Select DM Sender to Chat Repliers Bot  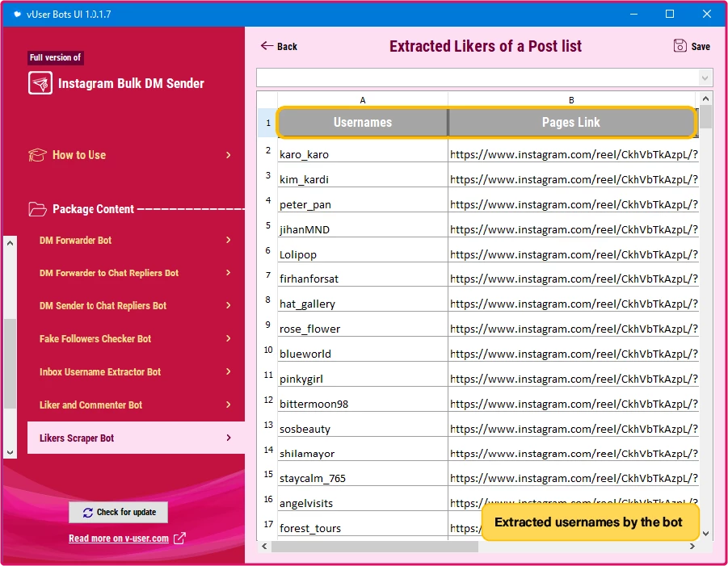[103, 306]
